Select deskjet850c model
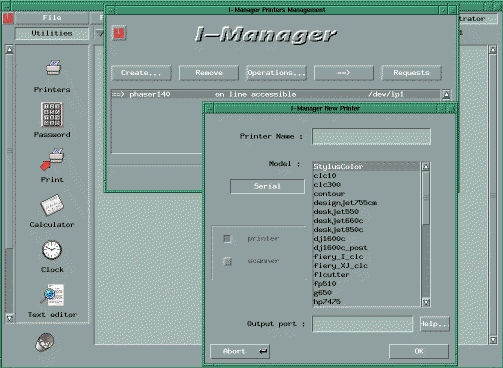503x368 pixels. [x=366, y=229]
